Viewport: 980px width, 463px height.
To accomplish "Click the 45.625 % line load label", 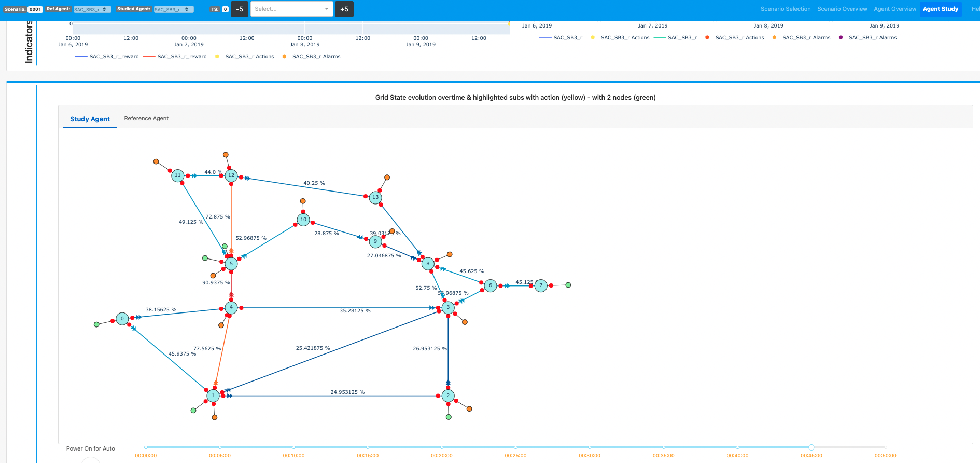I will [472, 271].
